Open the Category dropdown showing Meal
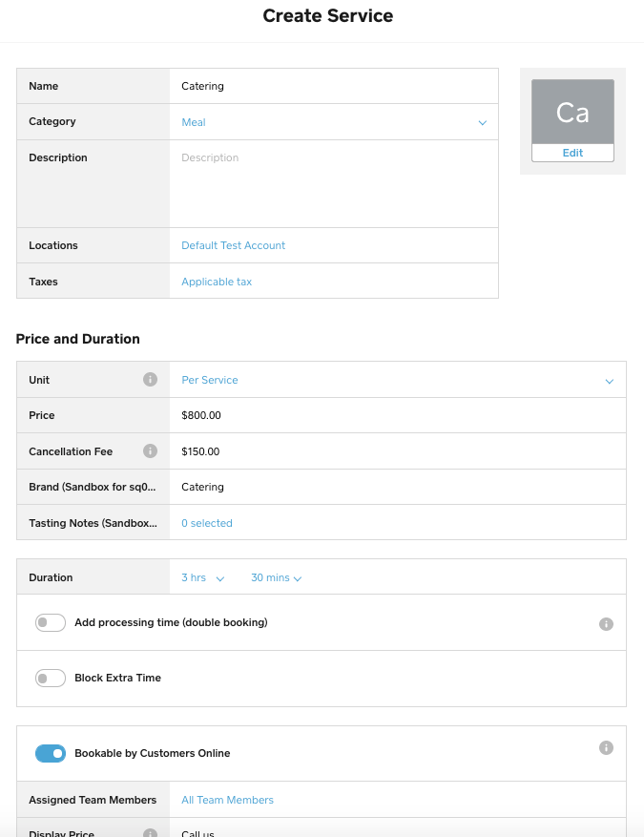Screen dimensions: 644x837 (x=334, y=122)
